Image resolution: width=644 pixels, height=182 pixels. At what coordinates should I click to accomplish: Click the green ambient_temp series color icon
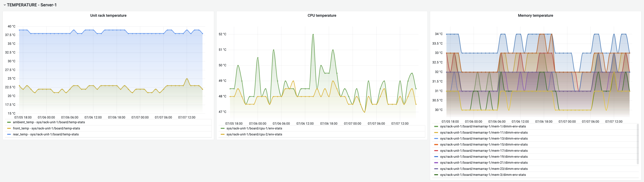[9, 122]
